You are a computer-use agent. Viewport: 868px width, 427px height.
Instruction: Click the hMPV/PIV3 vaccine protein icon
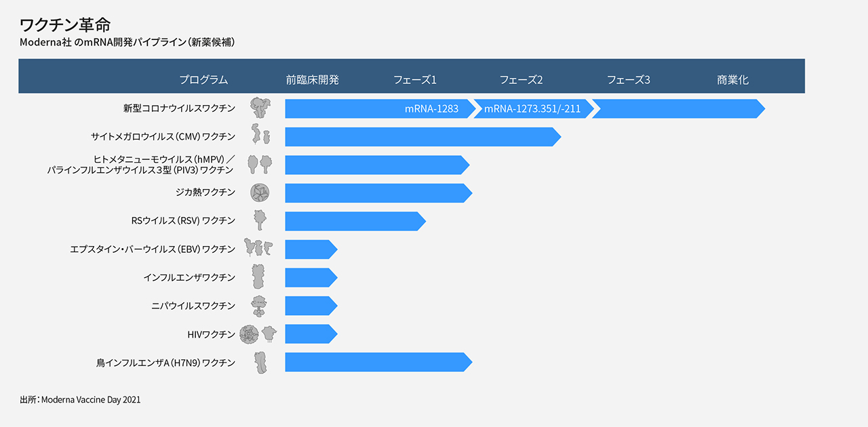[x=260, y=164]
